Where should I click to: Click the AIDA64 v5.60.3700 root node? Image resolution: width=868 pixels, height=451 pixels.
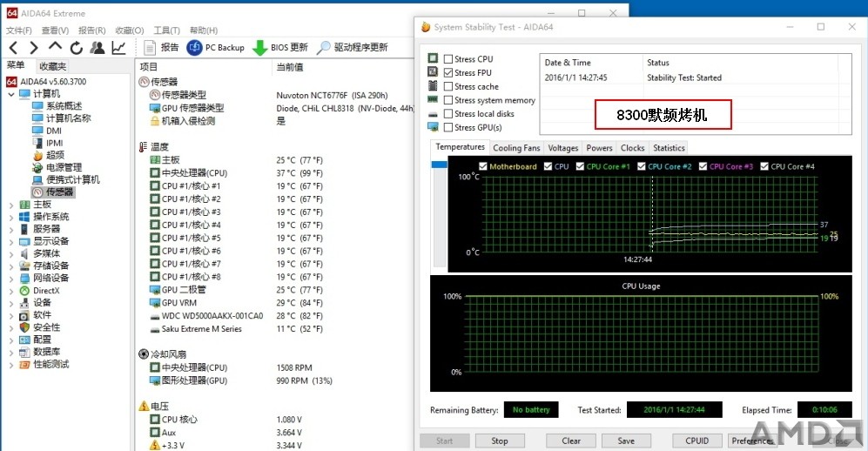click(x=46, y=81)
